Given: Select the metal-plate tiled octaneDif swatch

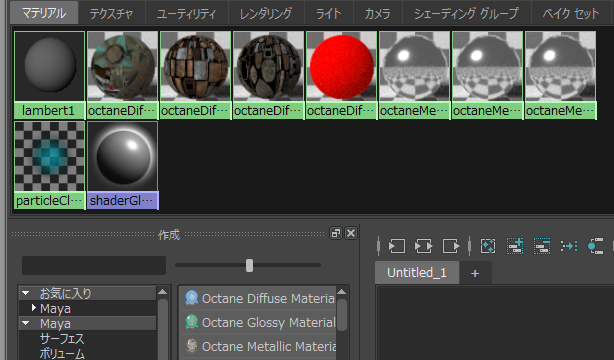Looking at the screenshot, I should [195, 75].
